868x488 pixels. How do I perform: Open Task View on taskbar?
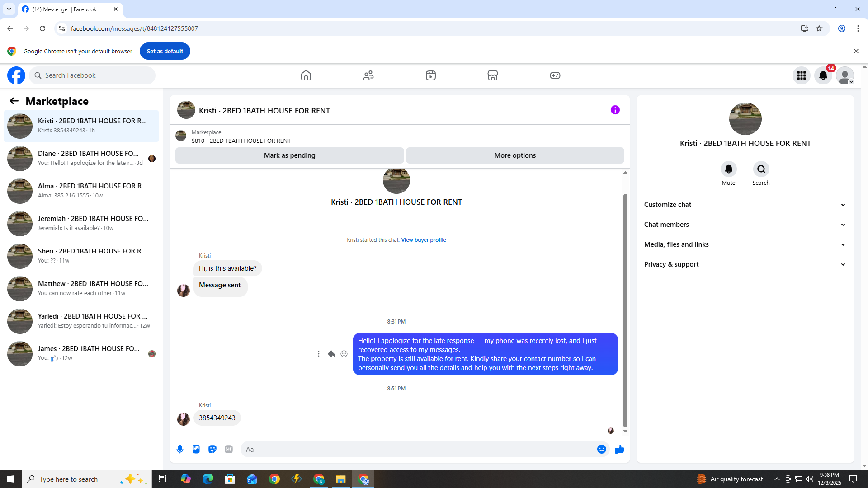163,479
